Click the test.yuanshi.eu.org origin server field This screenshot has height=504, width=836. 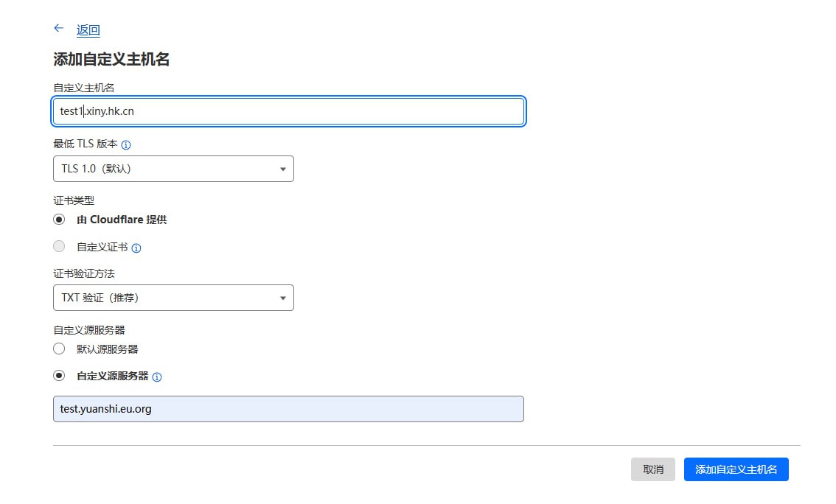(288, 409)
